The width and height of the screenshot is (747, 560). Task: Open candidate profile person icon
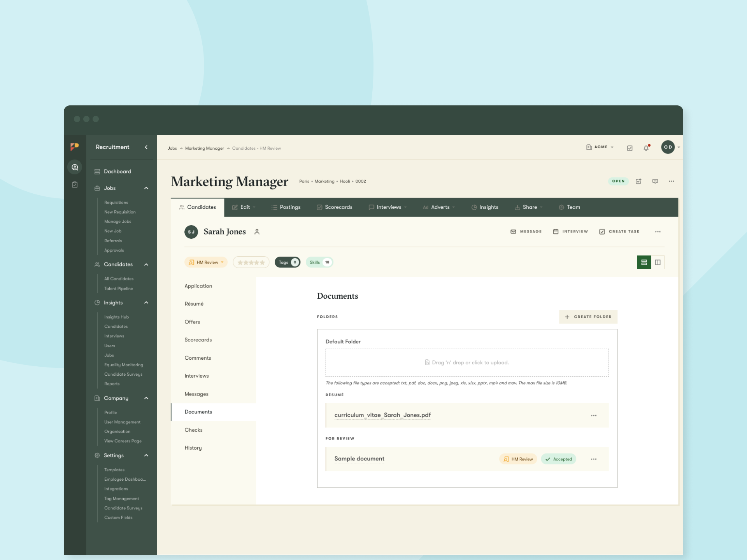(257, 232)
